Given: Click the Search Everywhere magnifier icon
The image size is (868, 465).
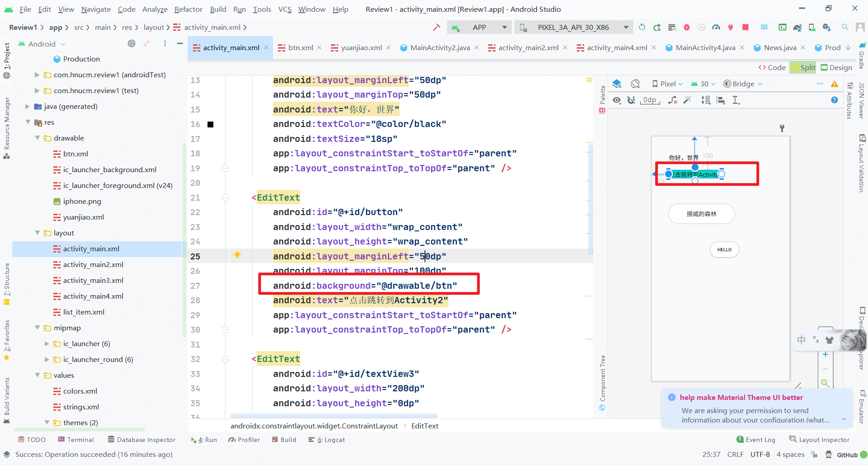Looking at the screenshot, I should pyautogui.click(x=844, y=28).
